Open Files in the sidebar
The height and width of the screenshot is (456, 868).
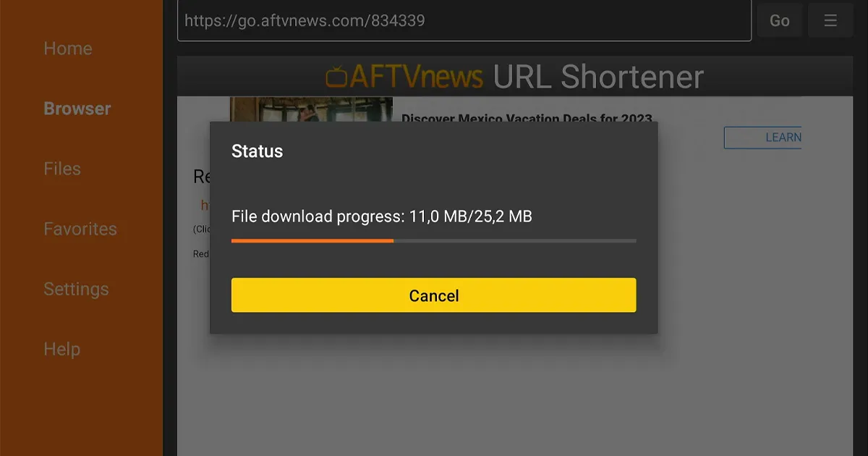pos(62,169)
